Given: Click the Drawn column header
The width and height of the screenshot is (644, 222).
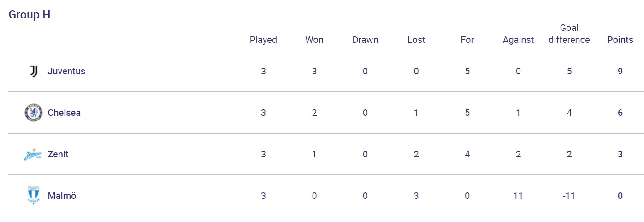Looking at the screenshot, I should 365,40.
